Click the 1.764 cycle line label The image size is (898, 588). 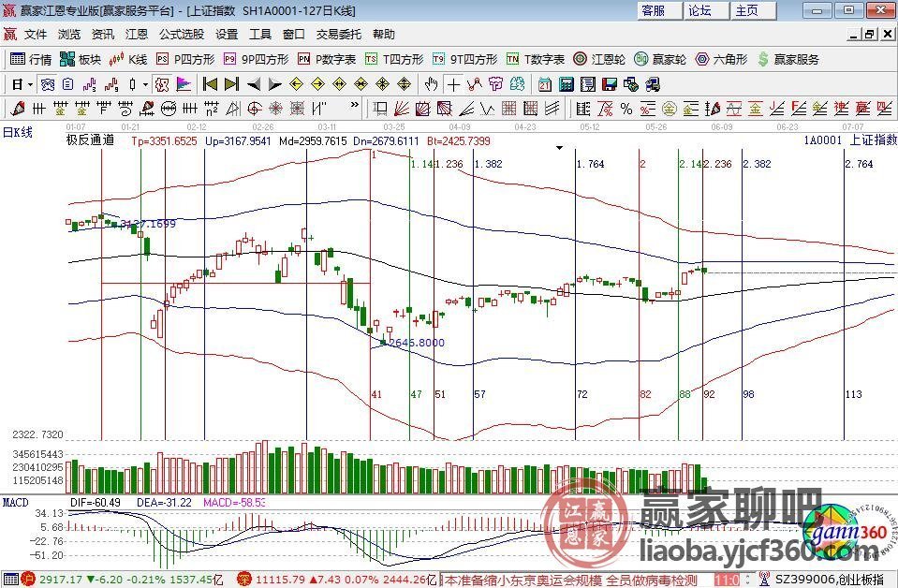point(591,164)
